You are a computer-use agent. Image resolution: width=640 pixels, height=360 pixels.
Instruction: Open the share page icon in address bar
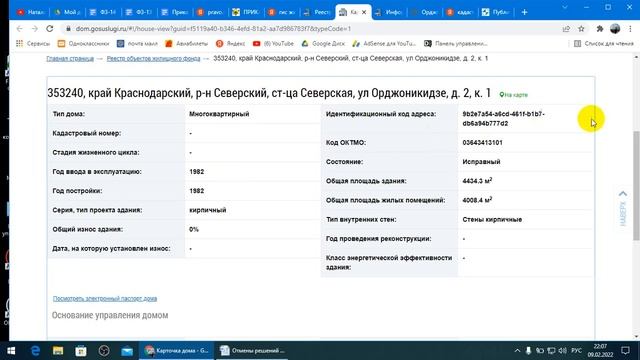[x=566, y=29]
